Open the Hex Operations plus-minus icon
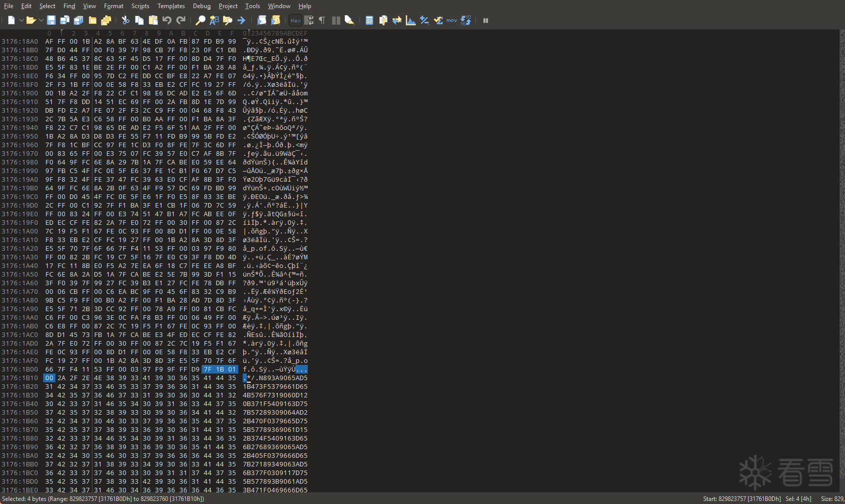The image size is (845, 504). tap(425, 20)
